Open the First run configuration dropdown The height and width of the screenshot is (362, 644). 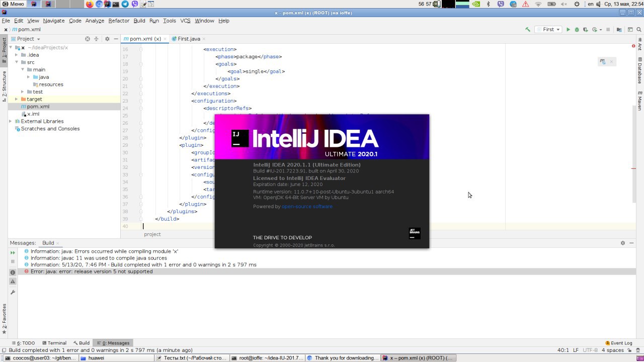pyautogui.click(x=548, y=30)
